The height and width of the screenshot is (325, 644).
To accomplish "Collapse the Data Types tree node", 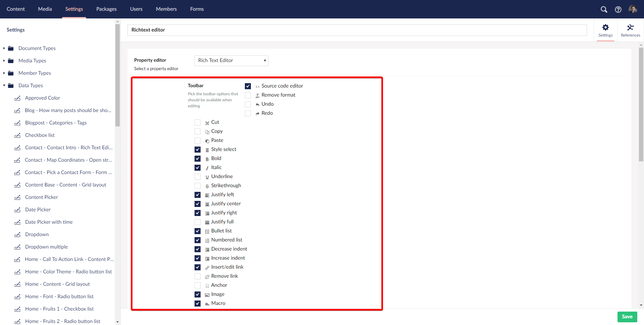I will (4, 85).
